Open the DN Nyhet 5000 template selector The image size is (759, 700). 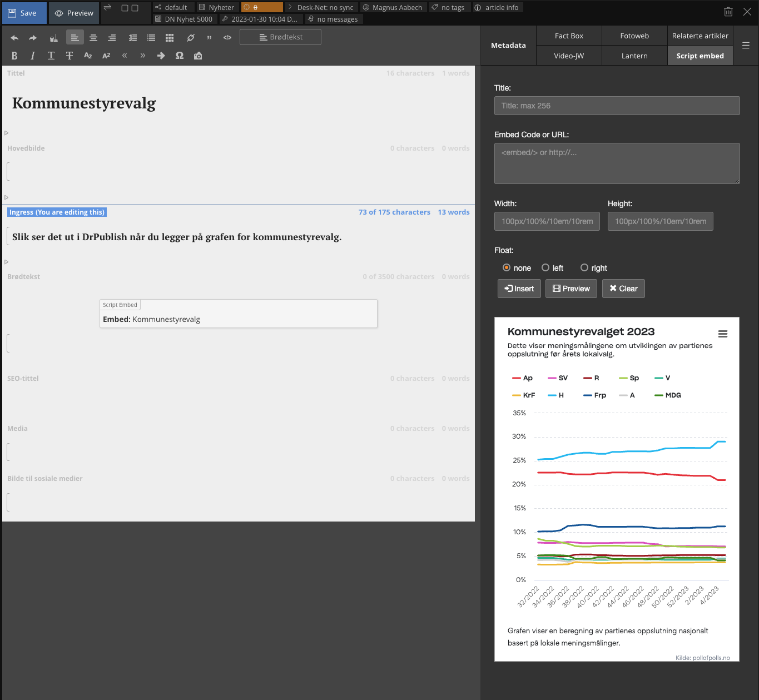(x=185, y=19)
